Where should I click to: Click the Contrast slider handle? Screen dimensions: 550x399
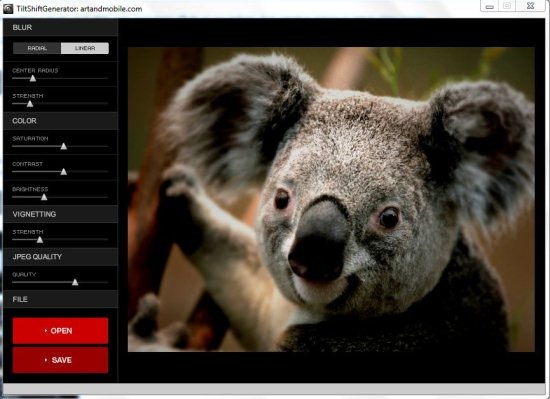point(63,171)
